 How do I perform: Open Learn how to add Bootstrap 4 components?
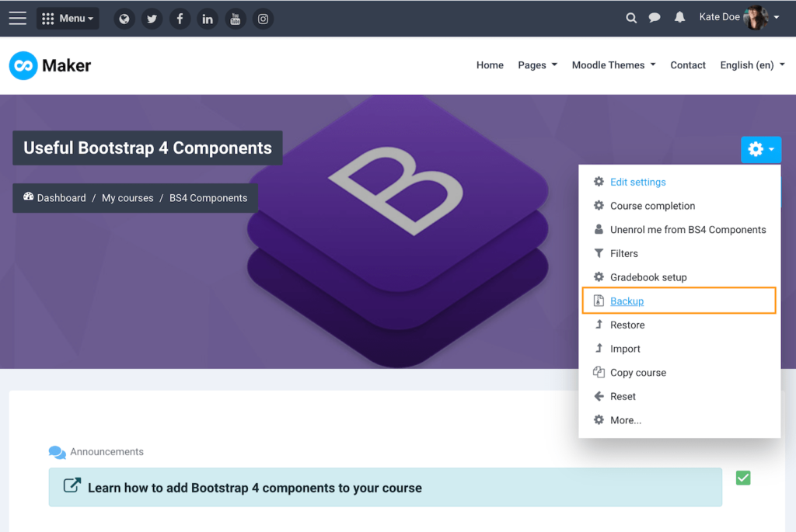point(255,488)
